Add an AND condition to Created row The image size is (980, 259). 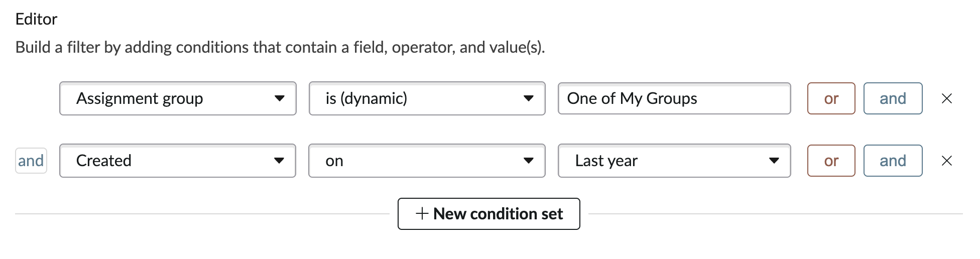893,161
